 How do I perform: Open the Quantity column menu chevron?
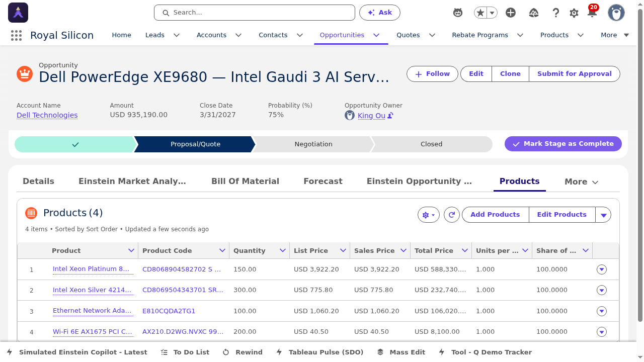(x=282, y=250)
